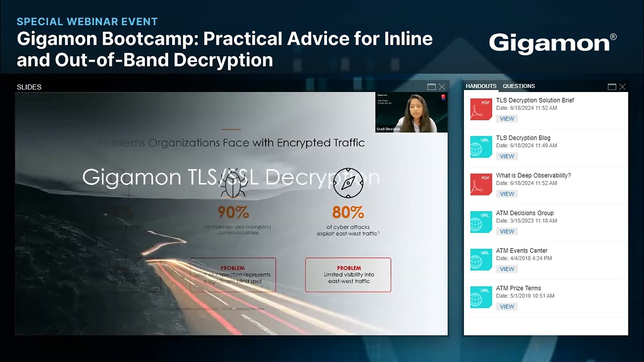Click the 'ATM Events Center' title

[x=522, y=250]
